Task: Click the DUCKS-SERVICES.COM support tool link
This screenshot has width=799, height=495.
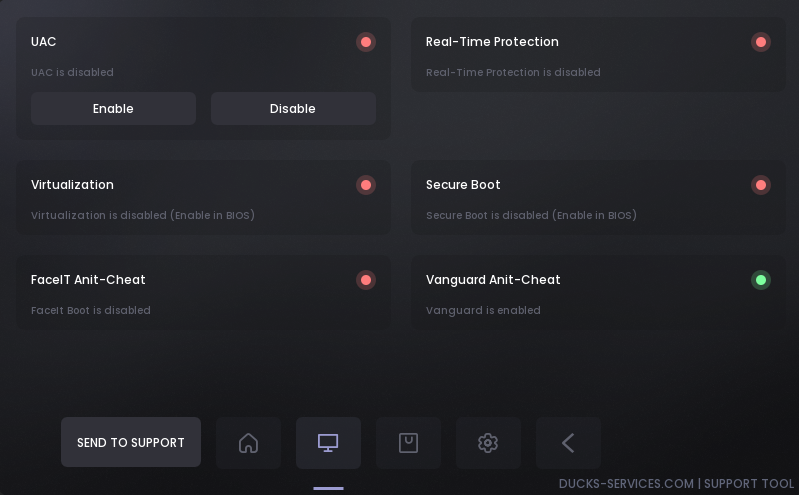Action: tap(676, 484)
